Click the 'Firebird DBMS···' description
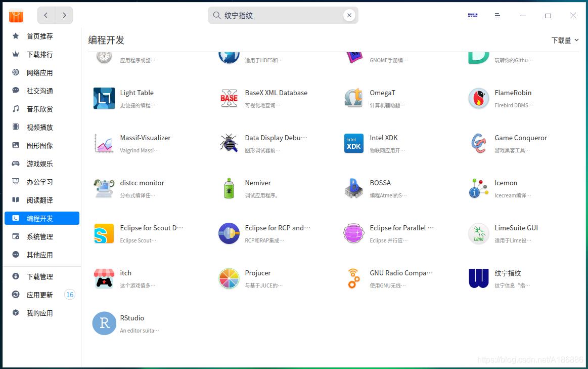 514,105
